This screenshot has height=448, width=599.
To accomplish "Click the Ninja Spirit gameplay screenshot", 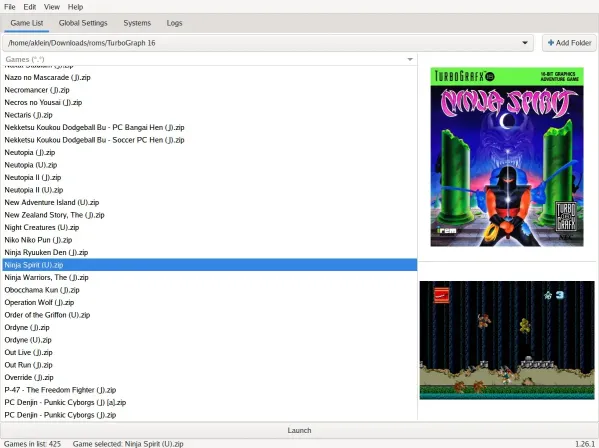I will pyautogui.click(x=507, y=340).
